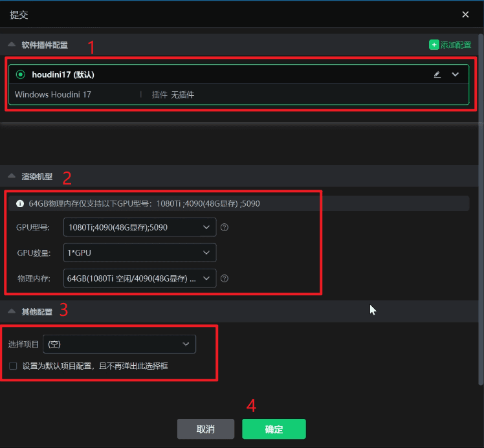Collapse the 渲染机型 section

12,175
